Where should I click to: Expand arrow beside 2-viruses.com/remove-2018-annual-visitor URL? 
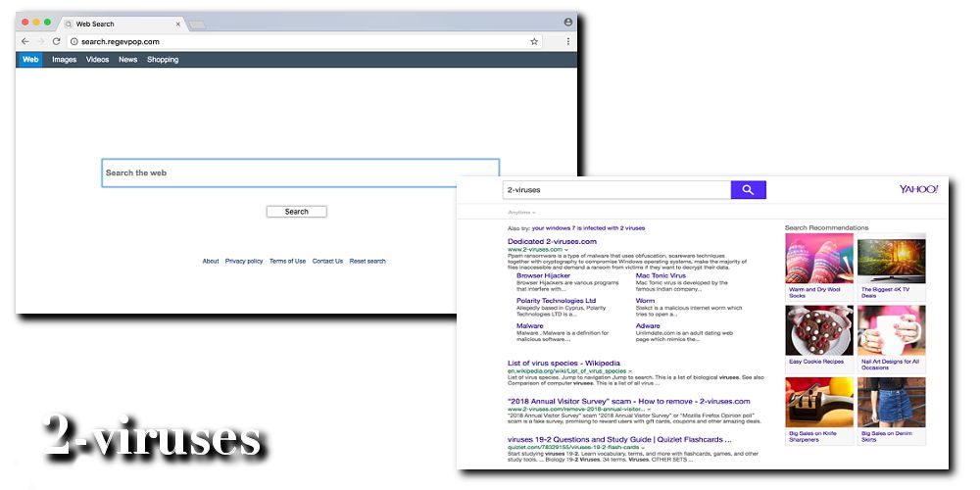click(x=650, y=410)
